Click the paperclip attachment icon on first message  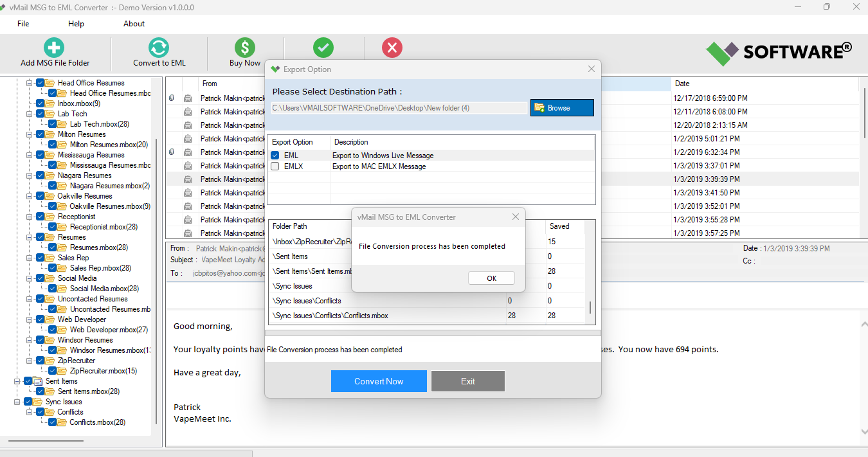tap(170, 98)
